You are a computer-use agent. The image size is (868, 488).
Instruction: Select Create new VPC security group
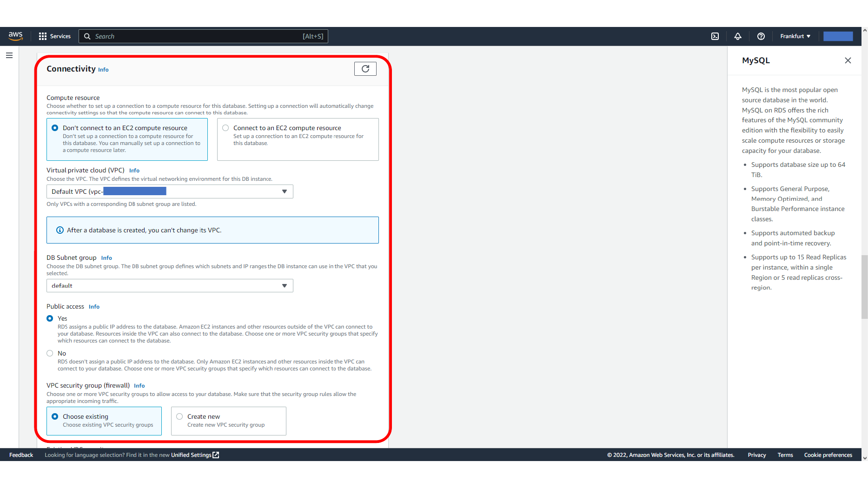(x=229, y=421)
